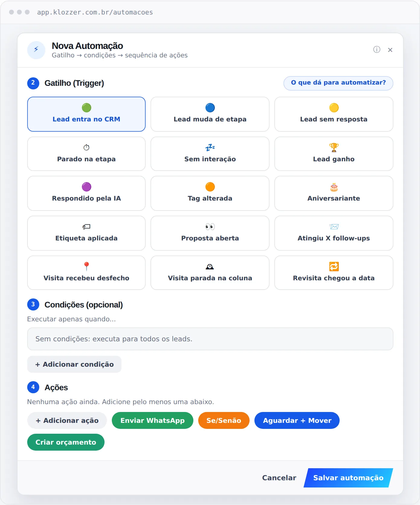Choose the Lead muda de etapa trigger
The width and height of the screenshot is (420, 505).
click(210, 114)
